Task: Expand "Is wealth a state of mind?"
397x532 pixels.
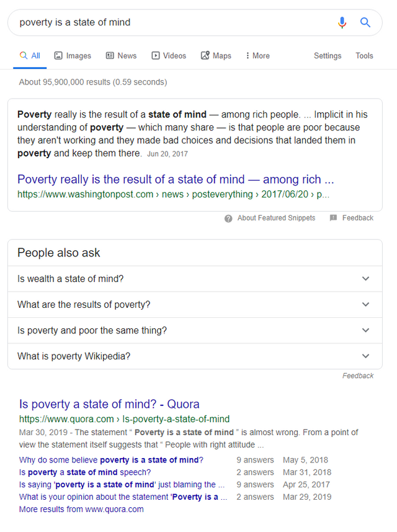Action: point(195,279)
